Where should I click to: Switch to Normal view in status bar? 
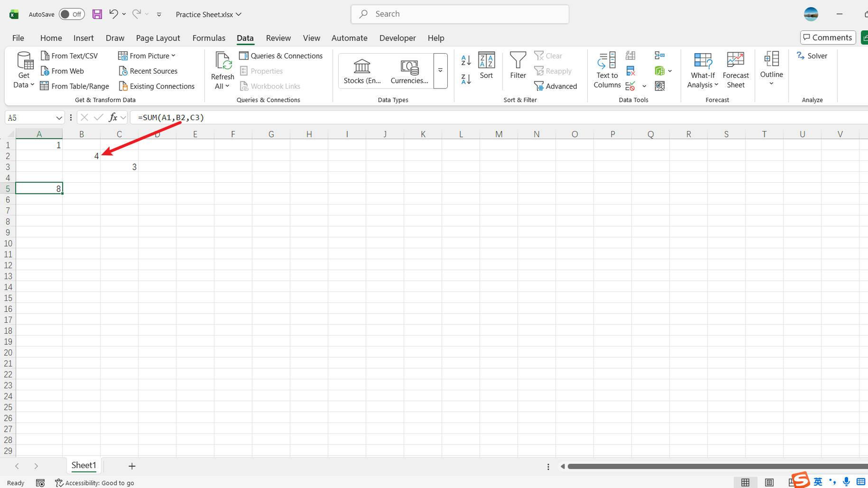(x=745, y=483)
